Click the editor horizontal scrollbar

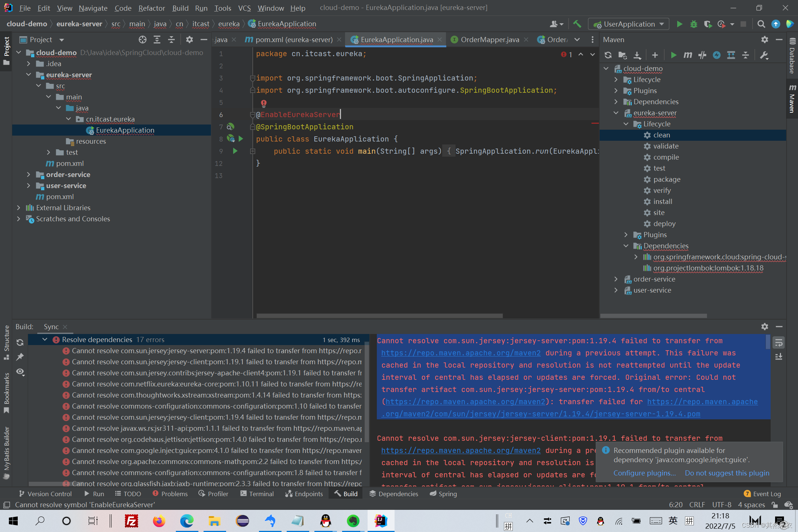(379, 316)
